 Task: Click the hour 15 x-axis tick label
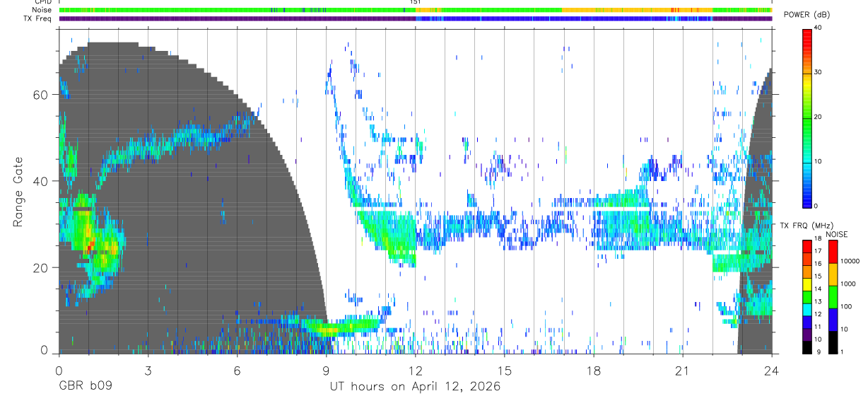(x=505, y=371)
